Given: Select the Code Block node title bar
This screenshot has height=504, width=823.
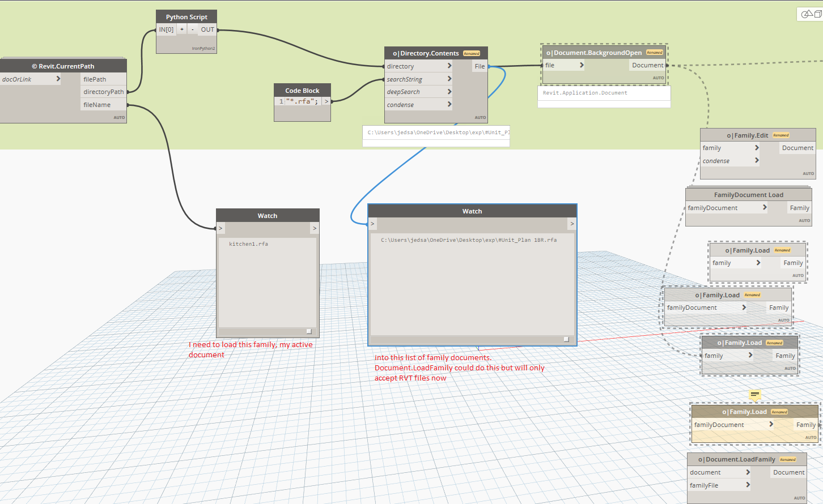Looking at the screenshot, I should (x=302, y=90).
